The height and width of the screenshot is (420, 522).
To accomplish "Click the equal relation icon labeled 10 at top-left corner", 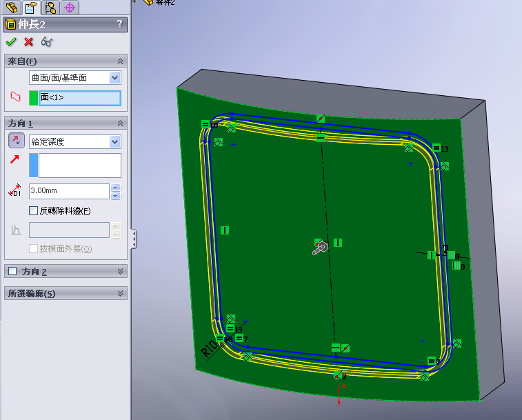I will click(x=205, y=124).
